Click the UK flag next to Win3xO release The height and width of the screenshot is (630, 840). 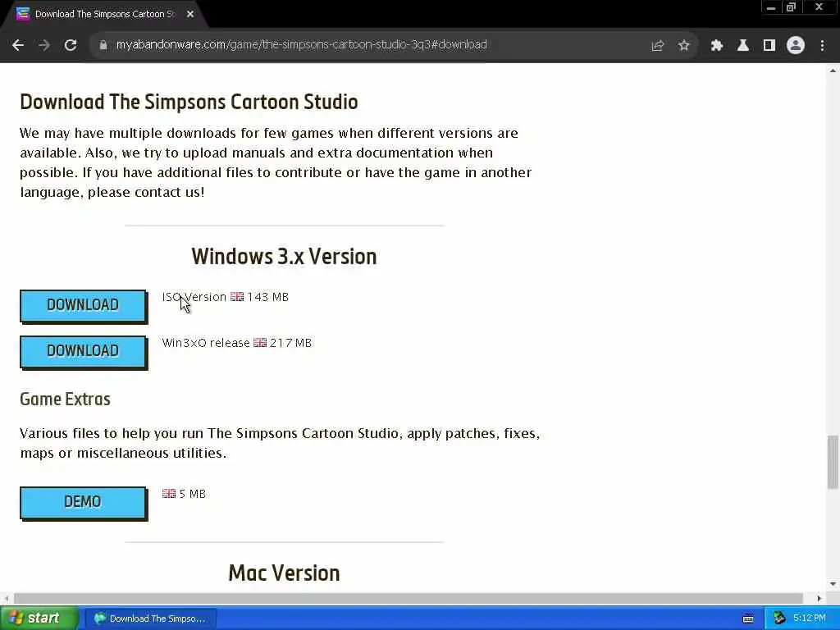pos(260,342)
